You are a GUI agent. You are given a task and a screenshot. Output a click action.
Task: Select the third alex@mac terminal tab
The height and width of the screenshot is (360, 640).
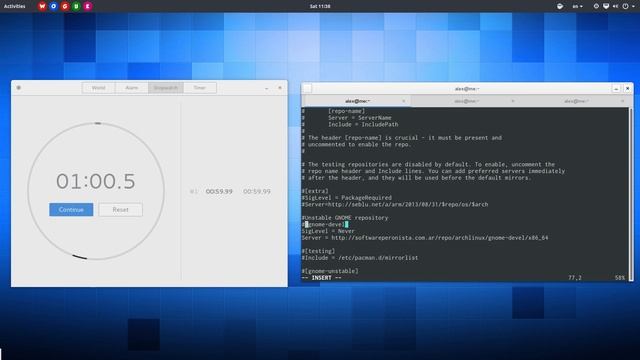pyautogui.click(x=576, y=101)
